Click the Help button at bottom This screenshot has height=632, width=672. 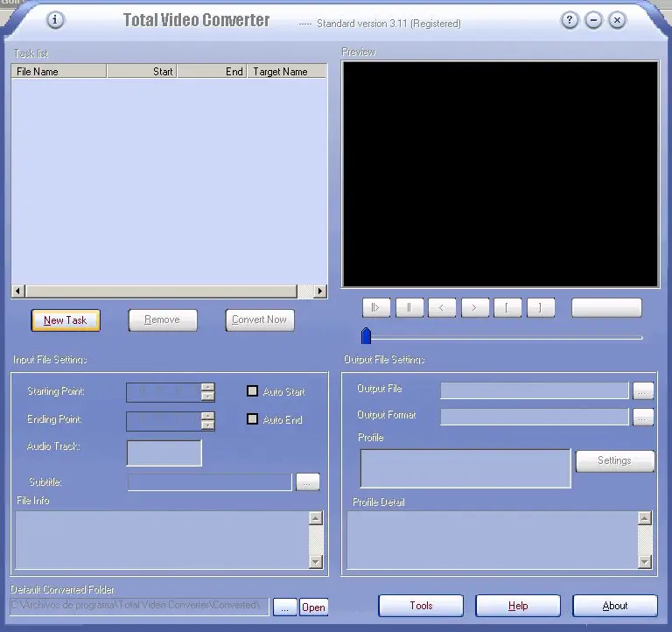tap(518, 606)
